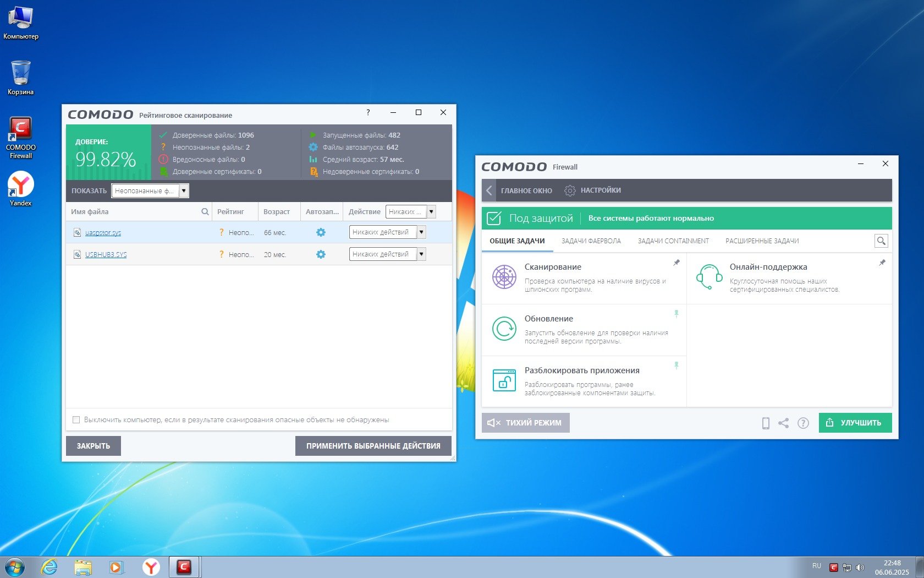This screenshot has width=924, height=578.
Task: Open action dropdown for USBHUB3.SYS
Action: tap(421, 254)
